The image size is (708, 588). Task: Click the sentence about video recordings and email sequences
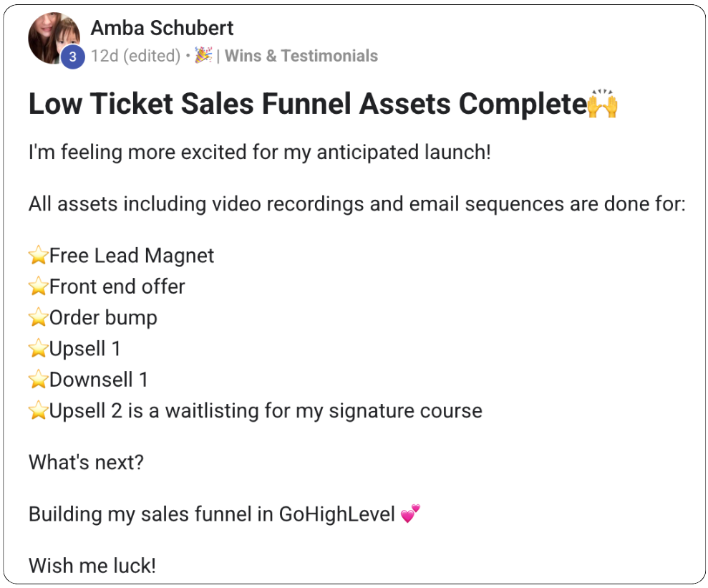click(x=357, y=204)
